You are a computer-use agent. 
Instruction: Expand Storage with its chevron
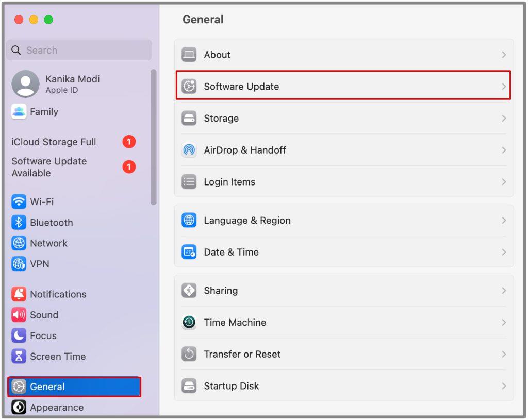pyautogui.click(x=504, y=118)
